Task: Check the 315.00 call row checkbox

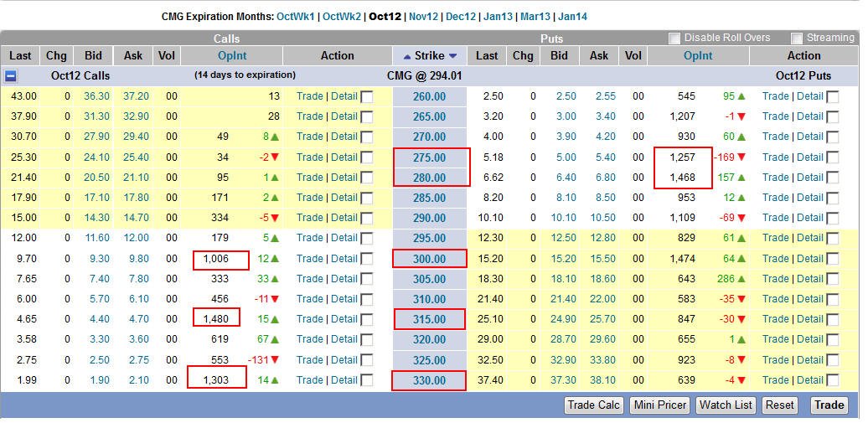Action: [x=366, y=319]
